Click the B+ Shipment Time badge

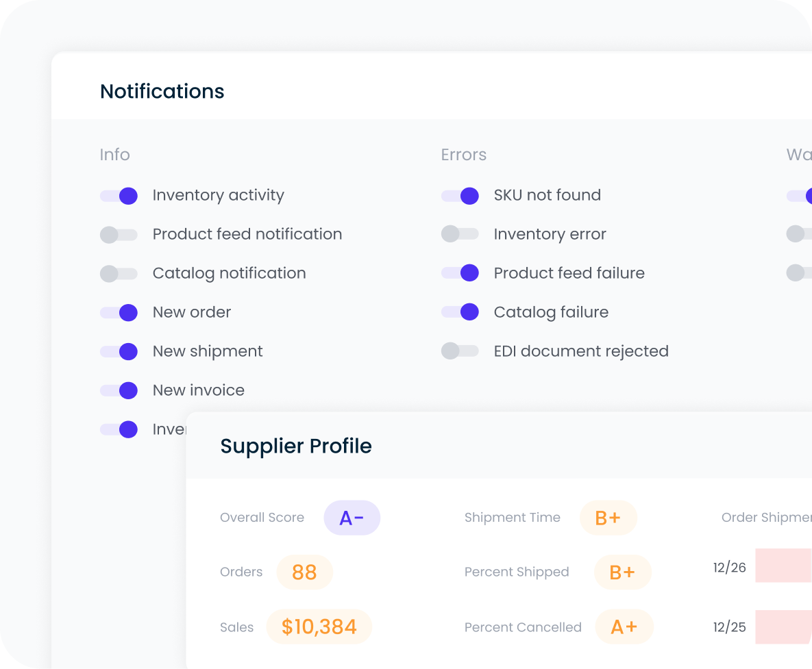(608, 518)
